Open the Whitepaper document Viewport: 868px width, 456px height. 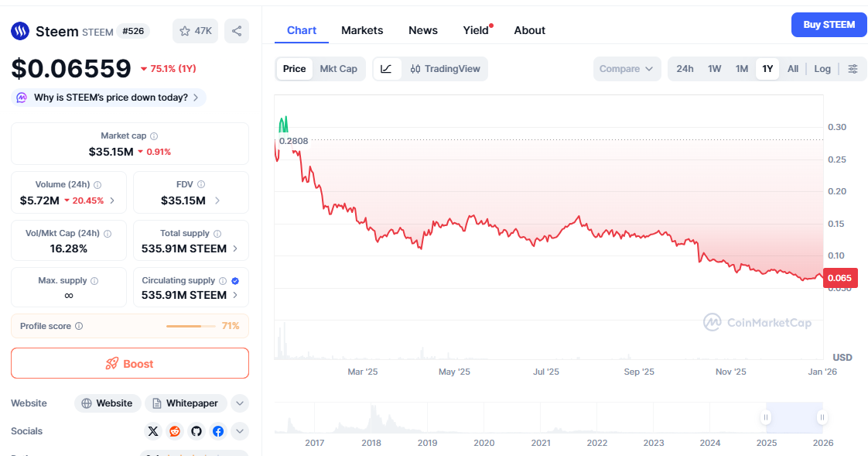click(x=186, y=403)
